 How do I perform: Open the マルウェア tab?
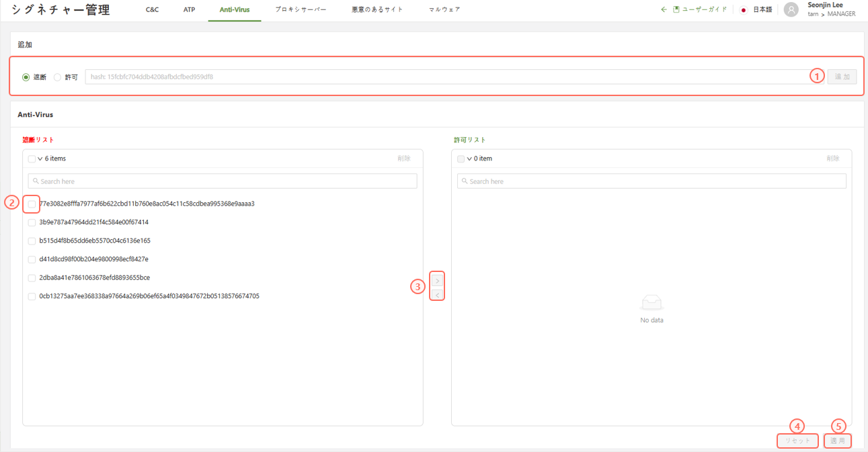(x=444, y=10)
